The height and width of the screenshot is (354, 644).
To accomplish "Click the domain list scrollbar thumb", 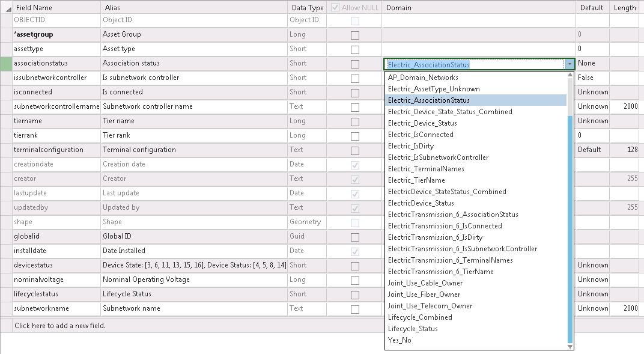I will [570, 229].
